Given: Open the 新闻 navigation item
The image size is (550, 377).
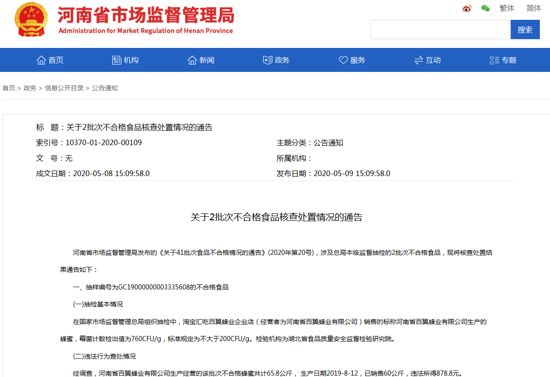Looking at the screenshot, I should (x=207, y=60).
